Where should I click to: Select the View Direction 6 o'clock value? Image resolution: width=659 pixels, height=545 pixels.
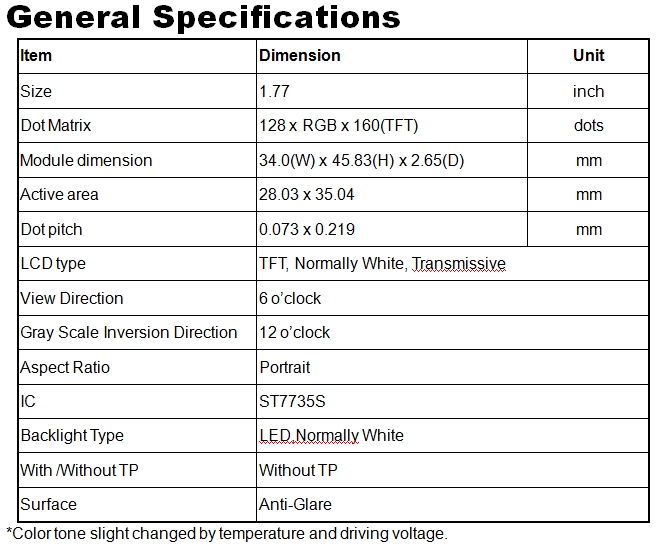[x=290, y=298]
